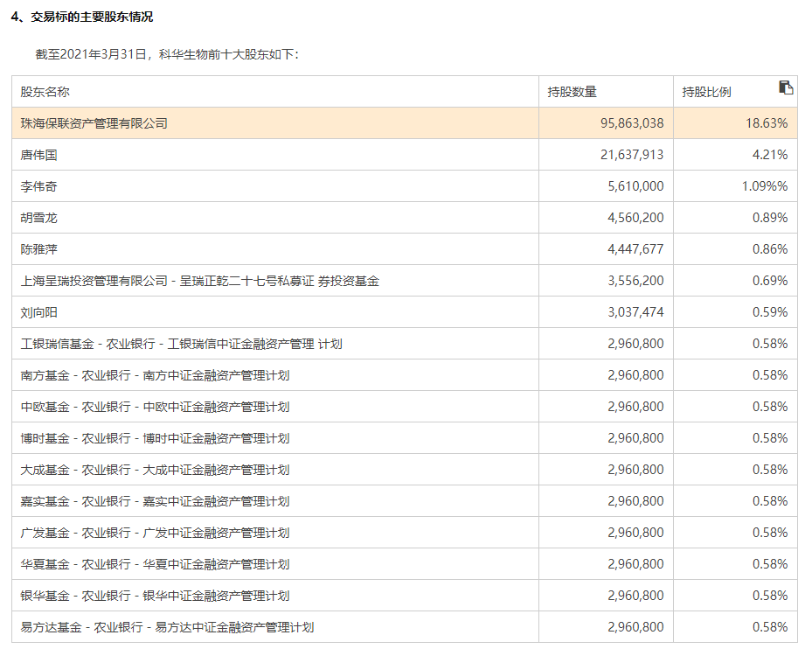Image resolution: width=812 pixels, height=656 pixels.
Task: Select 0.58% in the 广发基金 row
Action: (x=770, y=534)
